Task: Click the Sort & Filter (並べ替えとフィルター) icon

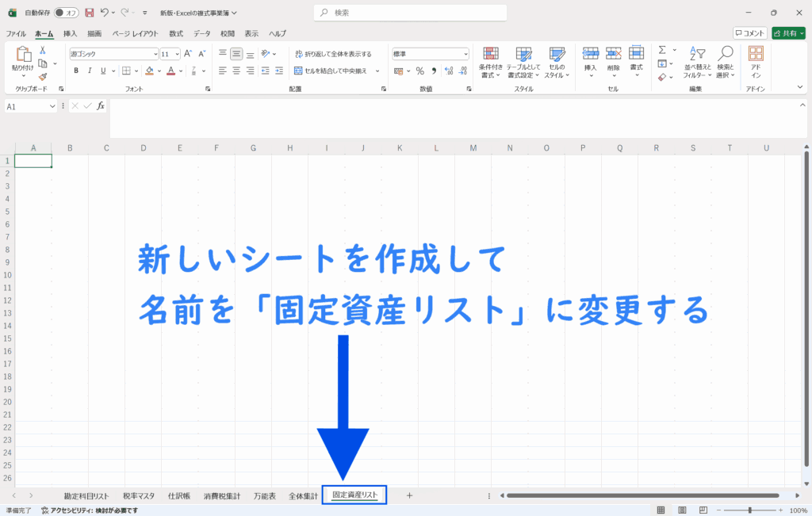Action: [696, 61]
